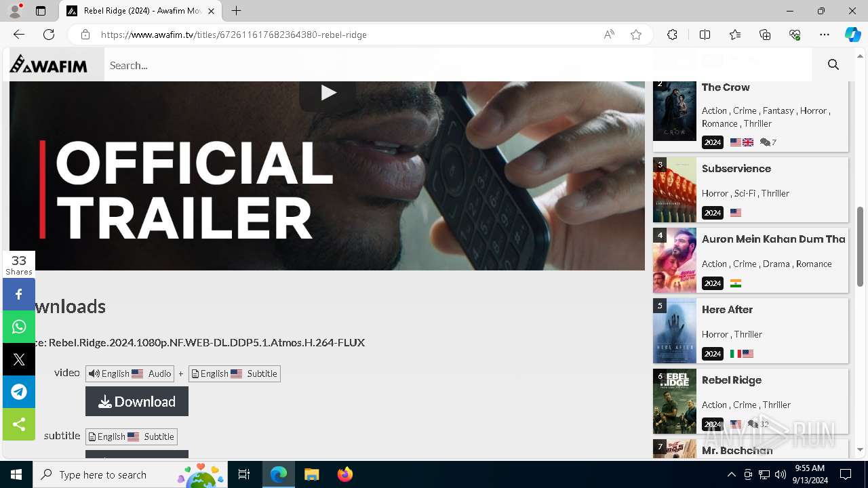Open the green share options button

click(19, 424)
